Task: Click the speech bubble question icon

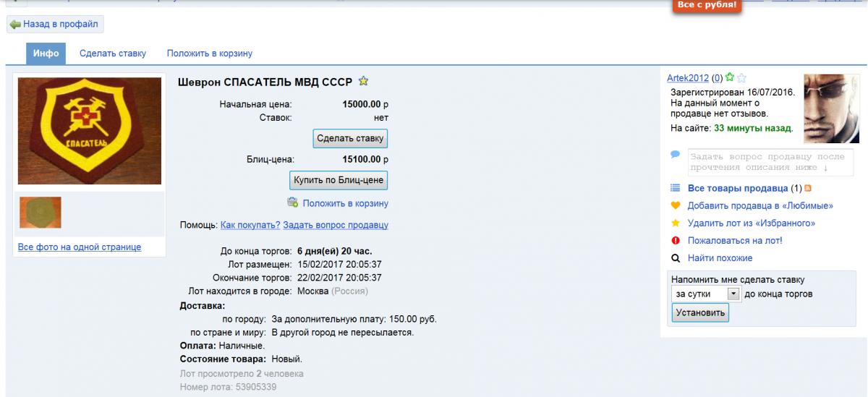Action: pyautogui.click(x=675, y=154)
